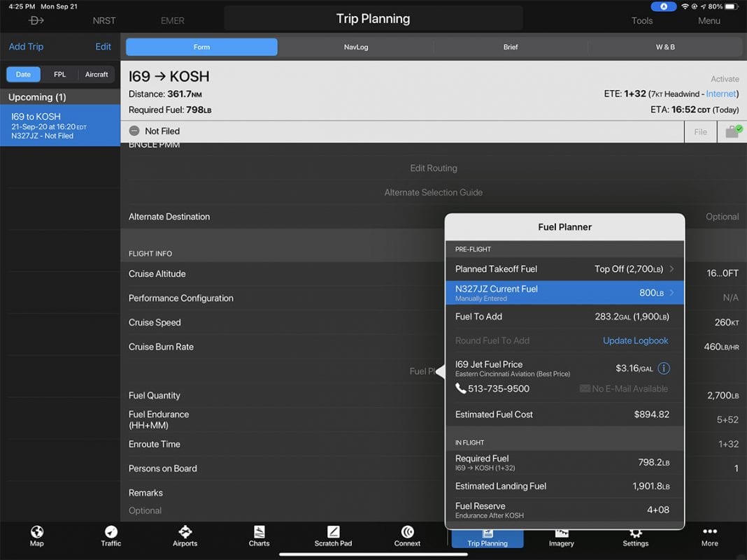Open the Map page

36,536
